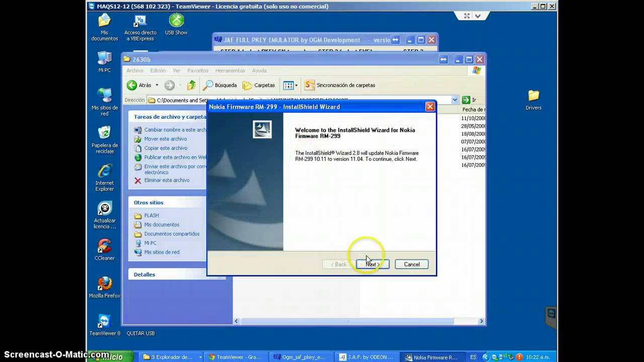Screen dimensions: 644x362
Task: Click the ES language indicator
Action: (473, 357)
